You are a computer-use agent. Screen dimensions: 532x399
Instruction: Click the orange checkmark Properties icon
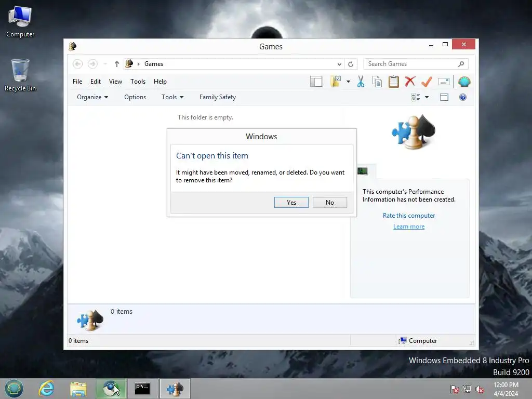point(427,82)
